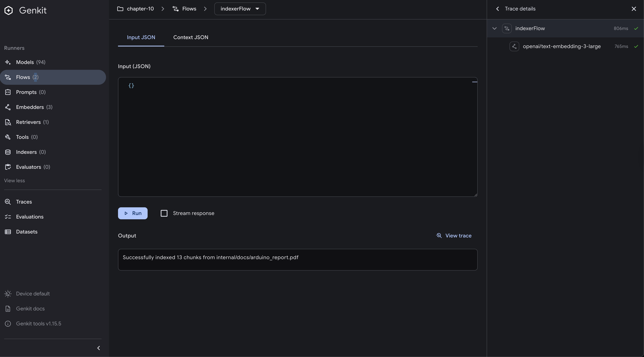The height and width of the screenshot is (357, 644).
Task: Open Evaluators (0) in sidebar
Action: point(53,167)
